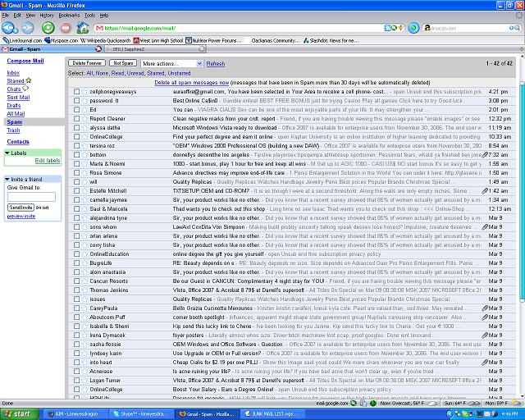Click Compose Mail link
This screenshot has width=525, height=420.
tap(25, 61)
